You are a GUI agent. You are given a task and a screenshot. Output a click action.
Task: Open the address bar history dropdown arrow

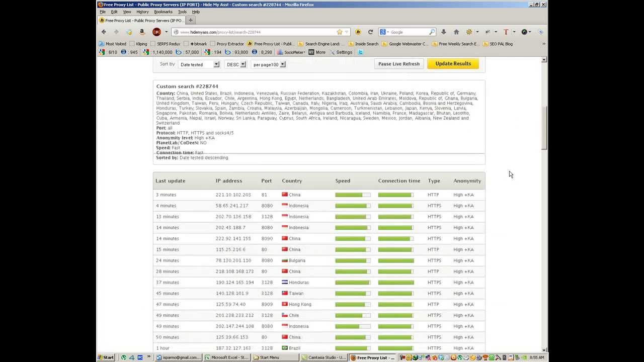(x=347, y=32)
